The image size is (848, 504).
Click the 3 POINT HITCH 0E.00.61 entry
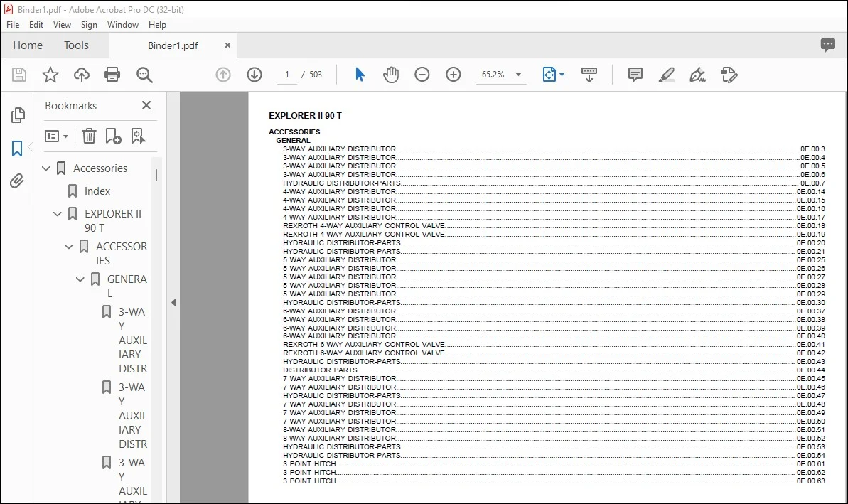pos(554,464)
